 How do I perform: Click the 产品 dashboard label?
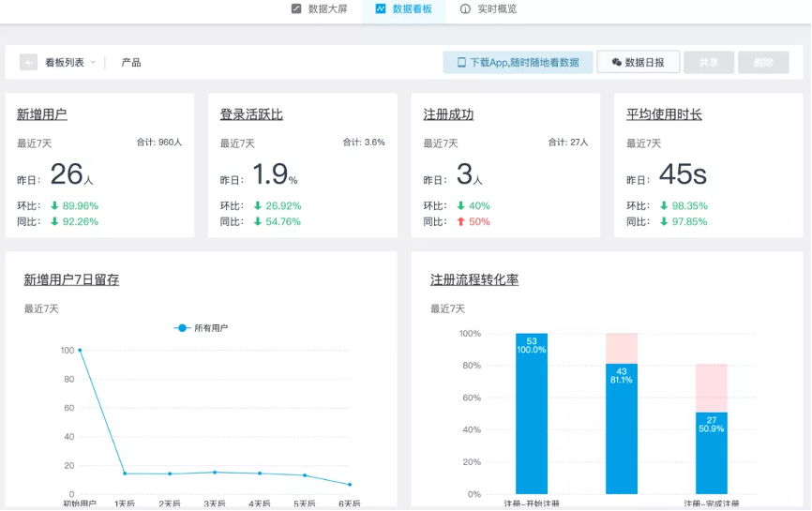point(131,62)
